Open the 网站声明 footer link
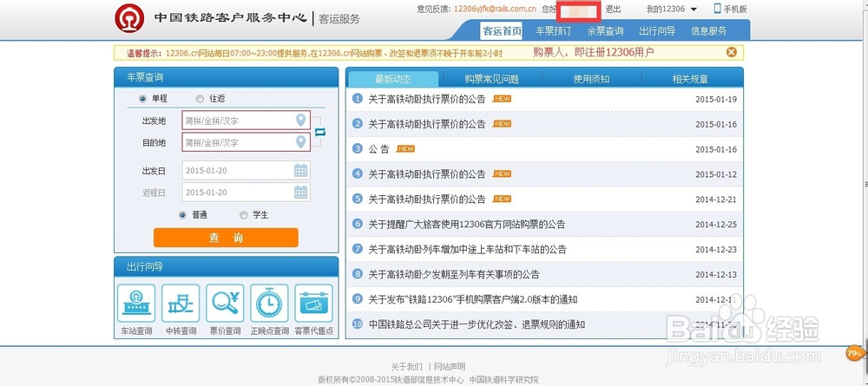 pyautogui.click(x=450, y=367)
